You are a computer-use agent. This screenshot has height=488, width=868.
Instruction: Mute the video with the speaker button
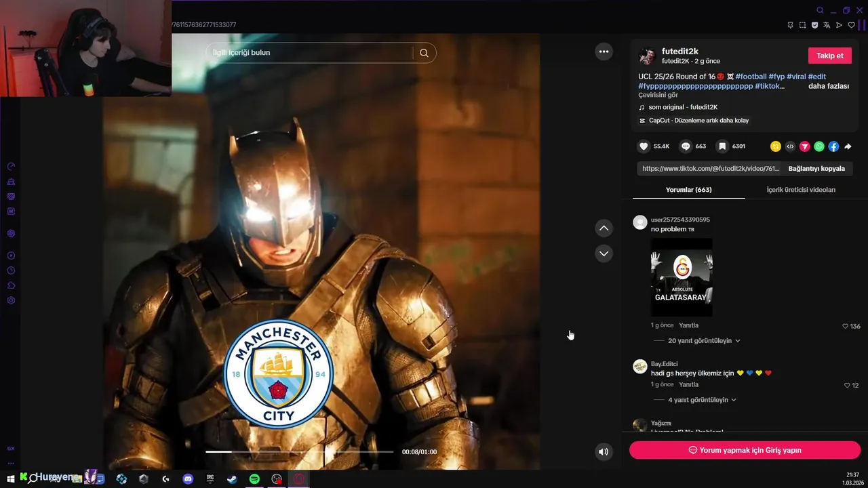(604, 451)
